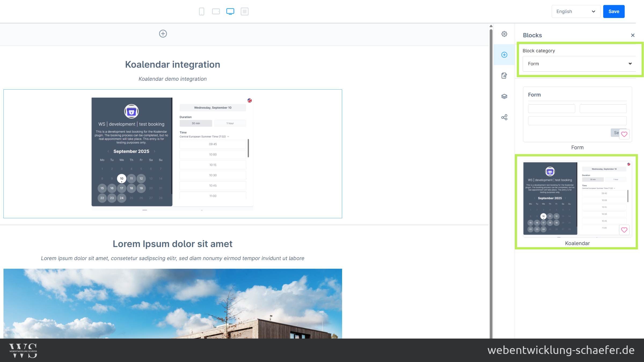Click the Save button
The height and width of the screenshot is (362, 644).
[x=614, y=12]
